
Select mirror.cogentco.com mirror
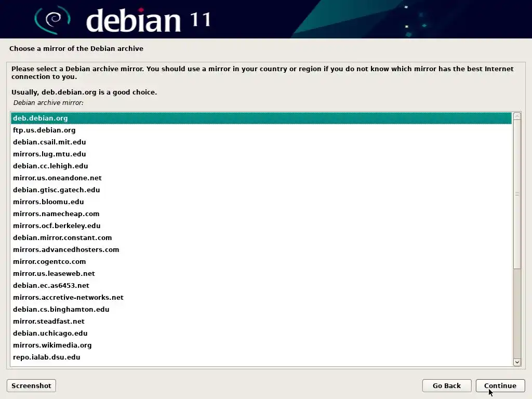[261, 262]
